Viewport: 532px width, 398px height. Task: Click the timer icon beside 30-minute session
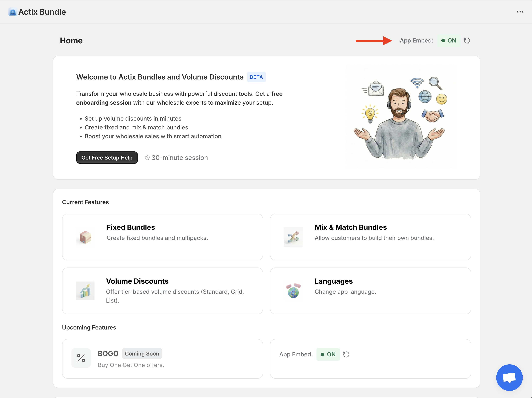(147, 157)
